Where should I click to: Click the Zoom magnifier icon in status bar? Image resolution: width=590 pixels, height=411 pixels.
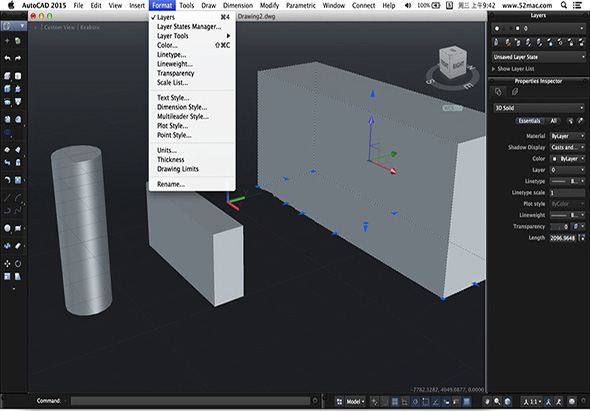click(497, 401)
